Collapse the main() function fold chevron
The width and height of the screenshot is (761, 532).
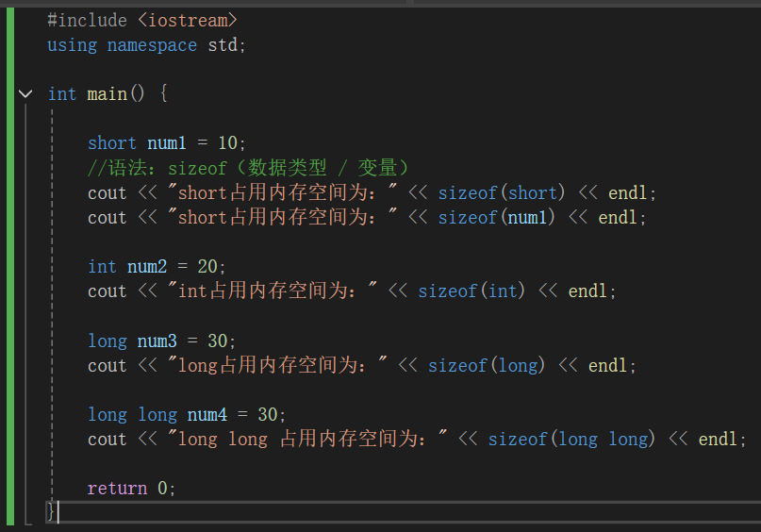[25, 93]
